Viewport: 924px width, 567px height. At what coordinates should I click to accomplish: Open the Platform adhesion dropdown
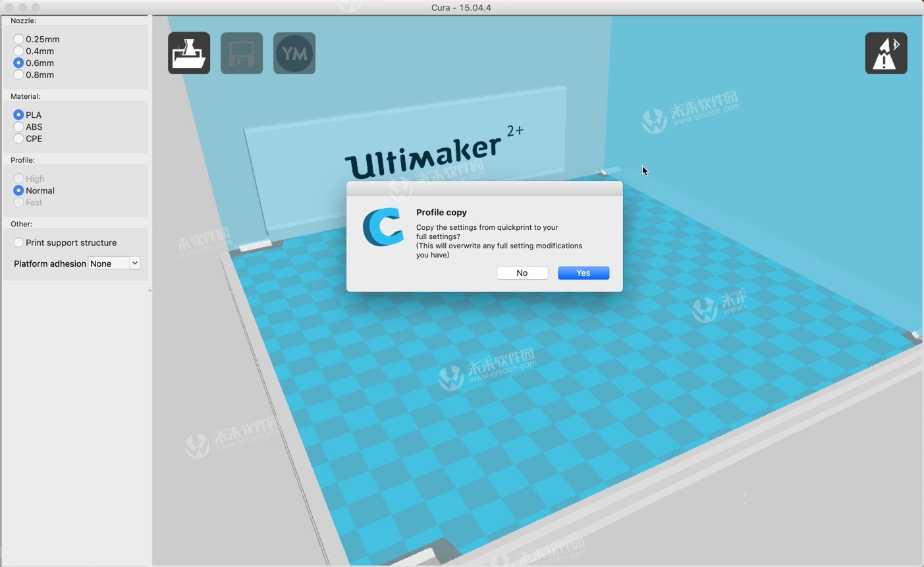coord(115,263)
